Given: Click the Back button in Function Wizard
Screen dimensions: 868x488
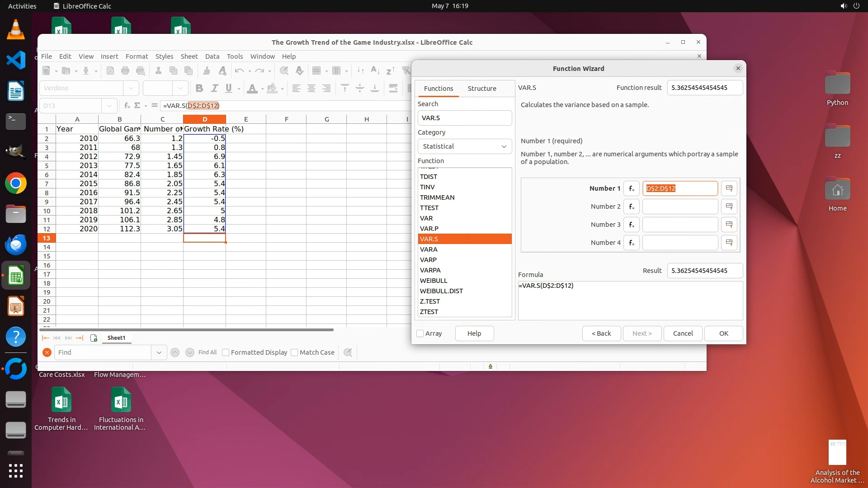Looking at the screenshot, I should click(x=601, y=333).
